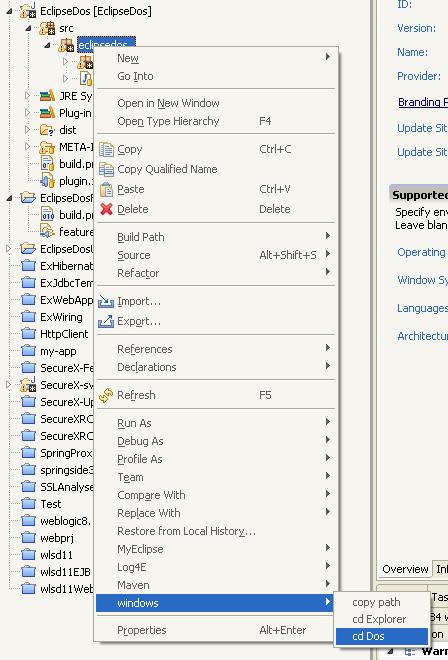
Task: Click the Test project folder icon
Action: tap(28, 503)
